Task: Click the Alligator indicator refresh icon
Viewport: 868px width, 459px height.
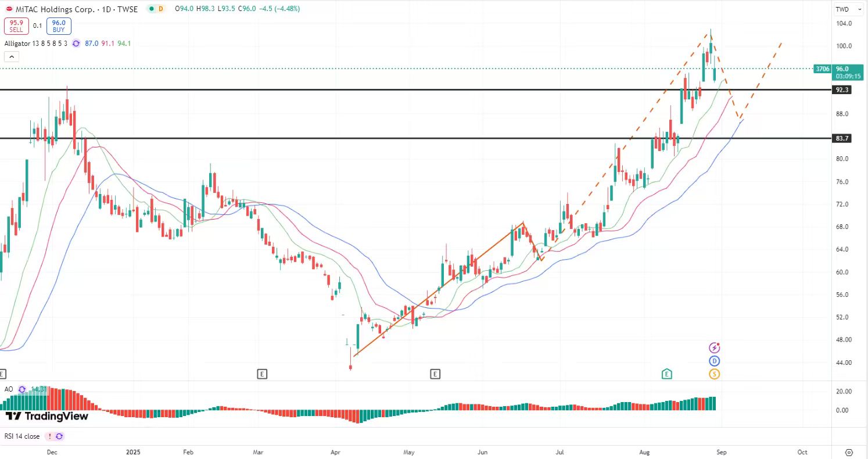Action: [x=76, y=44]
